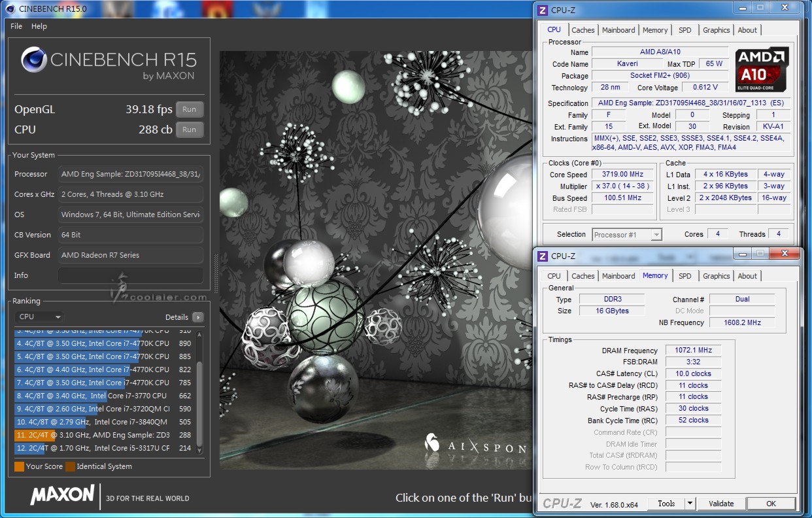
Task: Open the Help menu in Cinebench
Action: 39,26
